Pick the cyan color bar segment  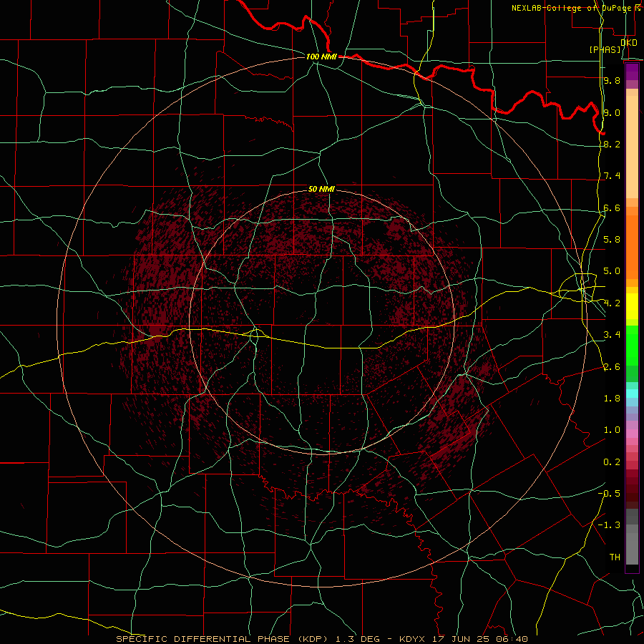[x=632, y=394]
